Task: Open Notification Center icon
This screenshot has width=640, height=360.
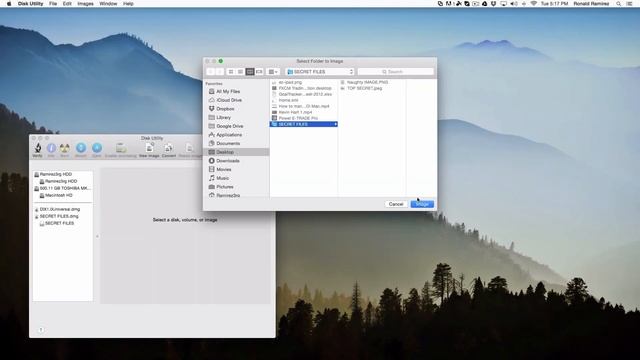Action: click(630, 4)
